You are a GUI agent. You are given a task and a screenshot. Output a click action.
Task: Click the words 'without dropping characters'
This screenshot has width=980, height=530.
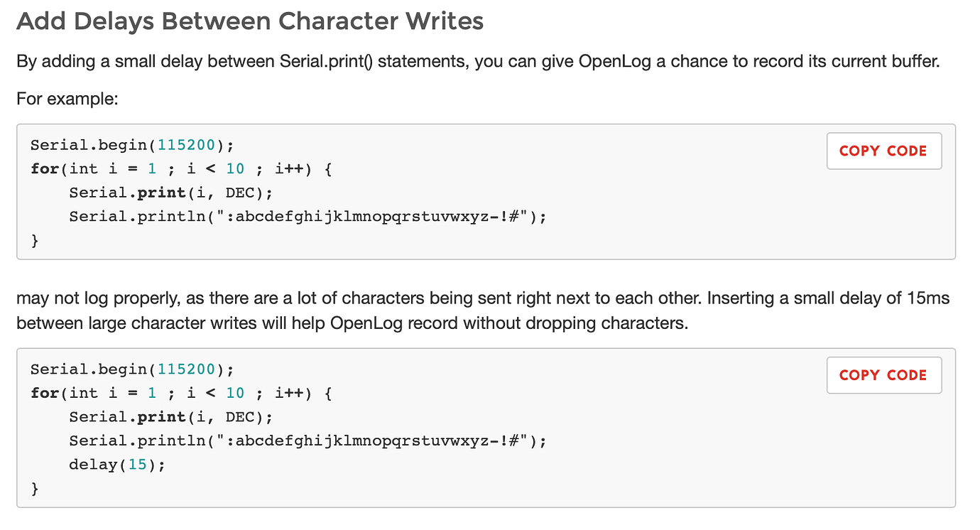point(590,324)
